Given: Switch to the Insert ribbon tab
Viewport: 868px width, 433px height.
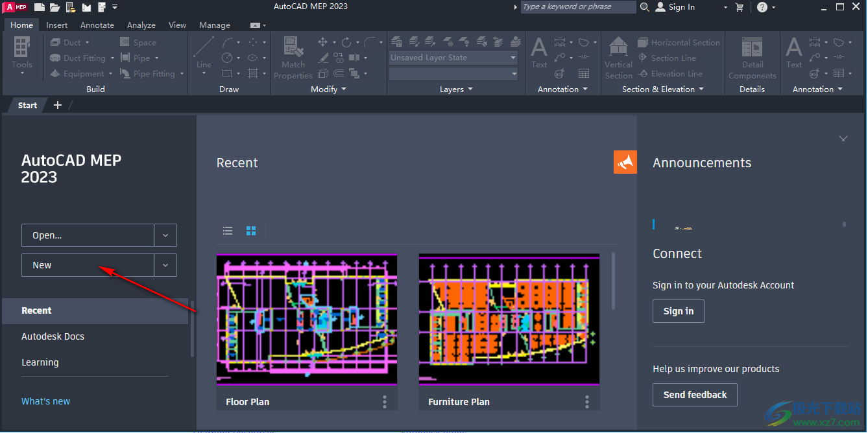Looking at the screenshot, I should click(57, 25).
